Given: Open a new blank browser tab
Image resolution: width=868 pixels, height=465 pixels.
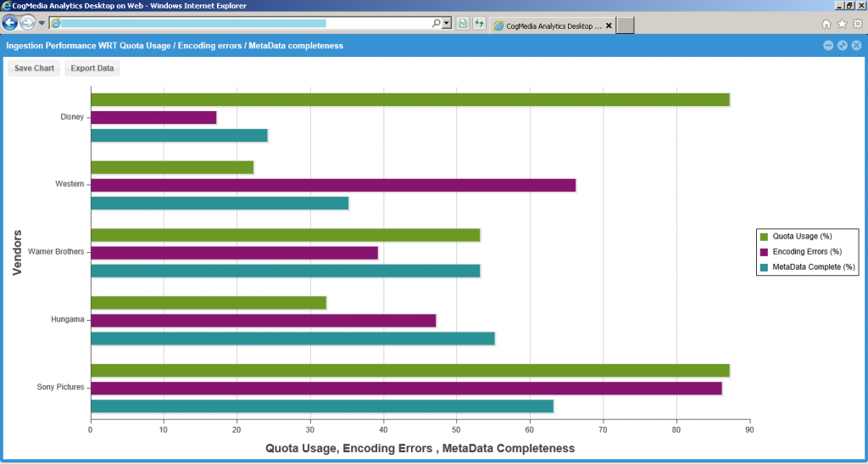Looking at the screenshot, I should point(626,25).
